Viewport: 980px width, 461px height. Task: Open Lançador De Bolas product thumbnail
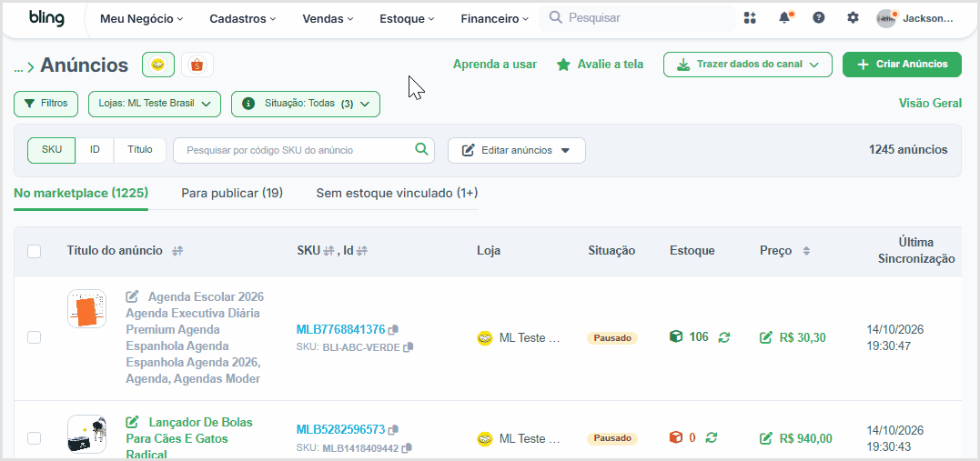click(x=86, y=434)
